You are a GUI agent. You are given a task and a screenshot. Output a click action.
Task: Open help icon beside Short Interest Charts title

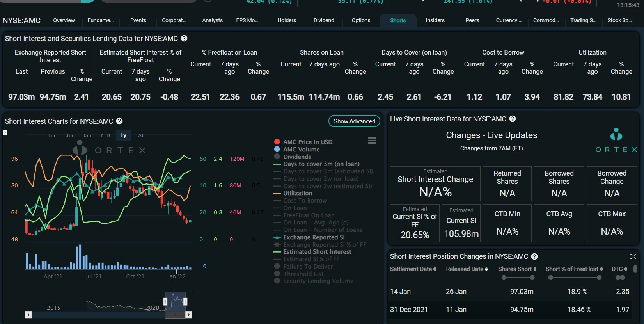tap(119, 121)
